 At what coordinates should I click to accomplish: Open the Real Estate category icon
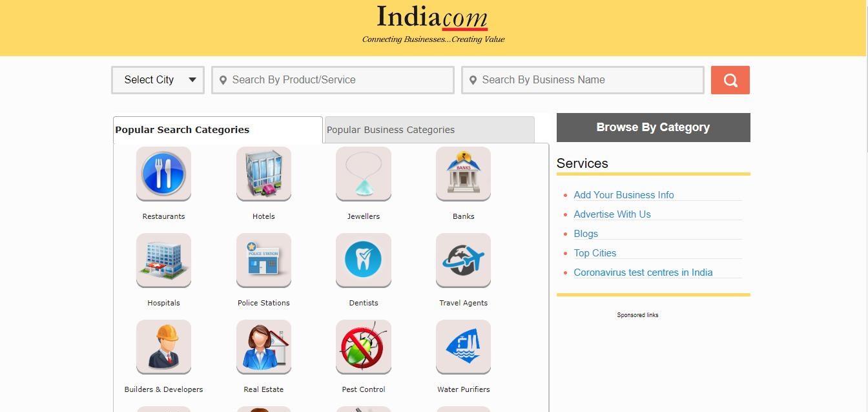pos(263,347)
